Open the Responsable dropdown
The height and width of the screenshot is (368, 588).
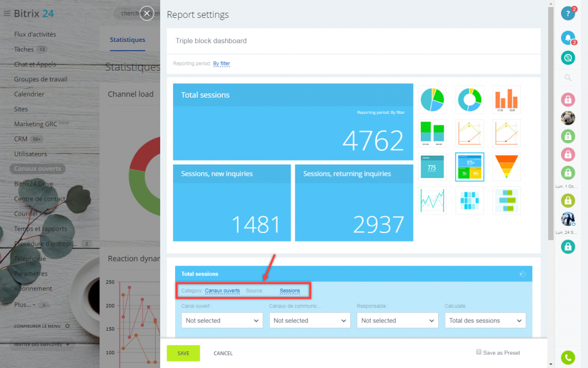397,321
